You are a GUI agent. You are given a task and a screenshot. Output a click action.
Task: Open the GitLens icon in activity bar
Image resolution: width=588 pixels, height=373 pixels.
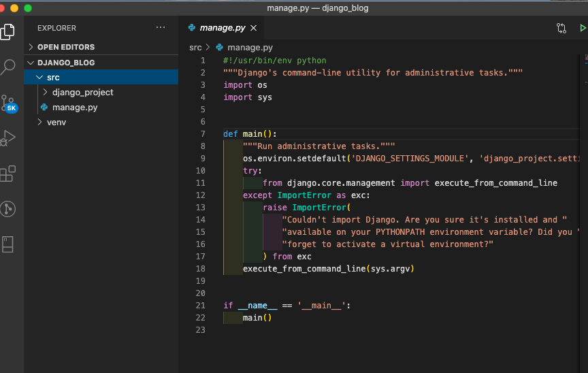pos(7,209)
